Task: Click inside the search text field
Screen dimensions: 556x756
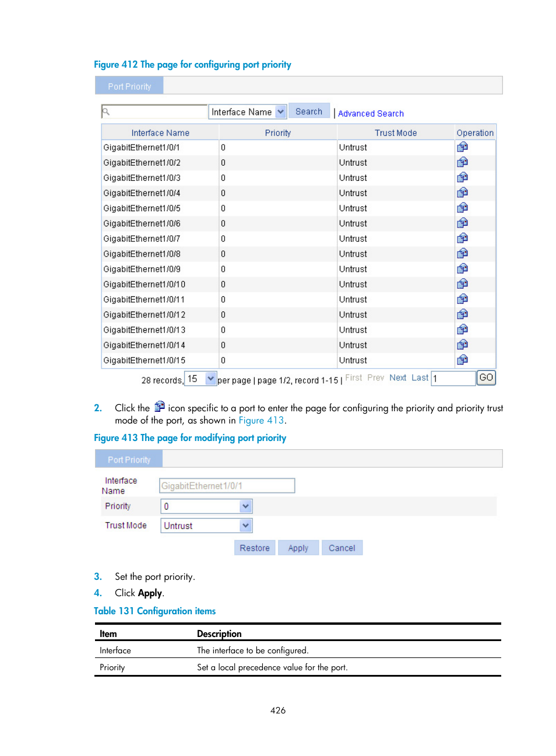Action: point(154,111)
